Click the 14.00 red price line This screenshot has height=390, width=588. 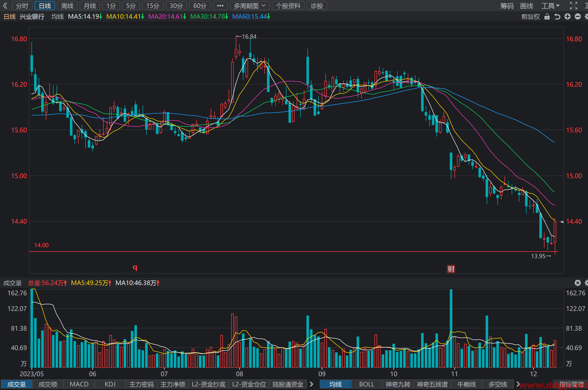point(293,252)
